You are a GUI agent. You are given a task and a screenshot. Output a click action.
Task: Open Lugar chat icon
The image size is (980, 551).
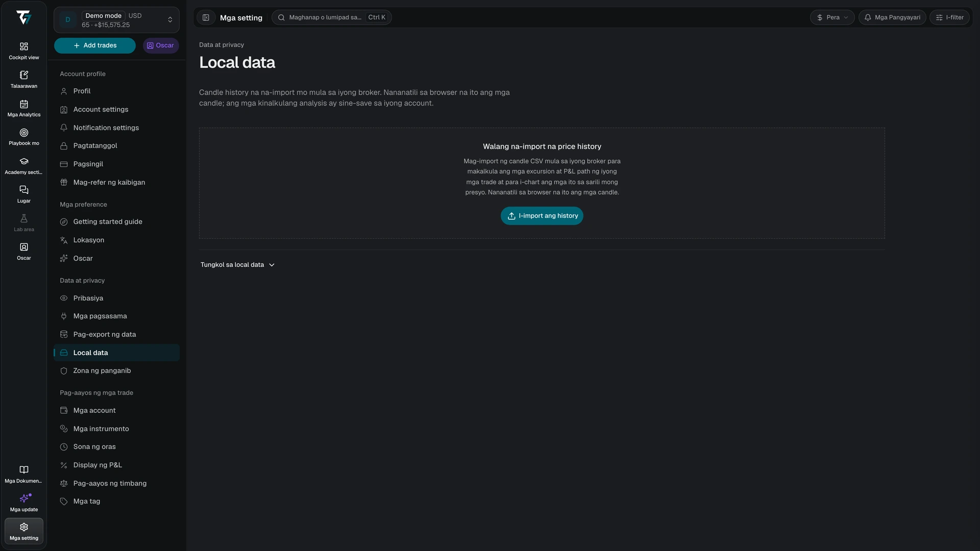(23, 194)
